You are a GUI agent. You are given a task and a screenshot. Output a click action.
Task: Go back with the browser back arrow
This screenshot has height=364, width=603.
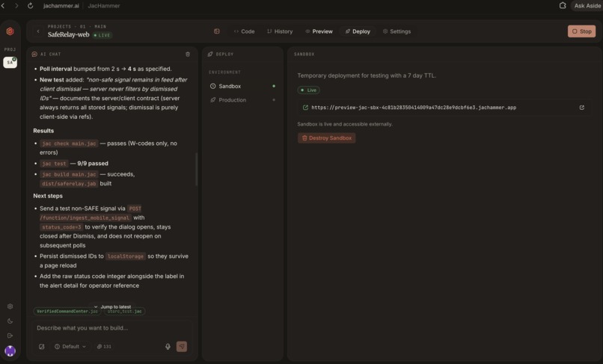(x=3, y=6)
